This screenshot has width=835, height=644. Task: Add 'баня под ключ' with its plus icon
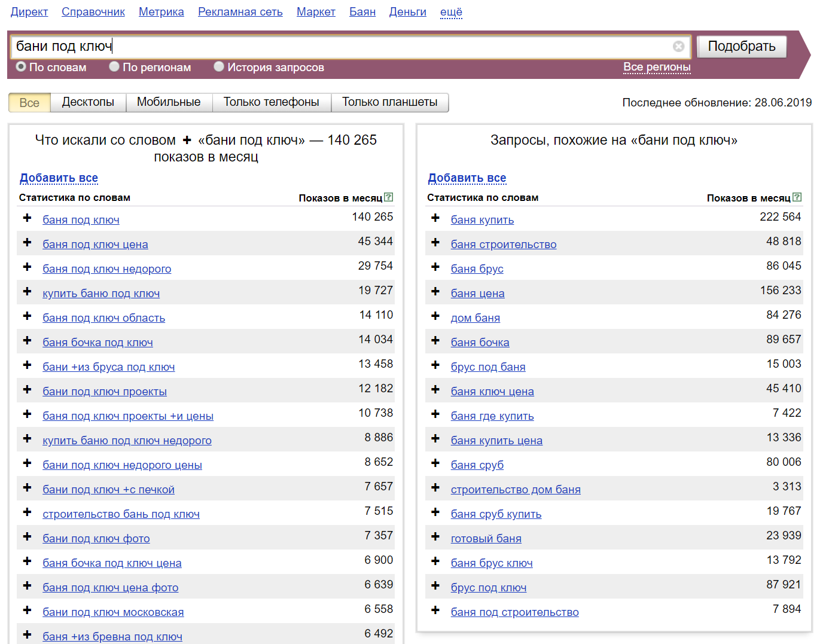pos(27,218)
